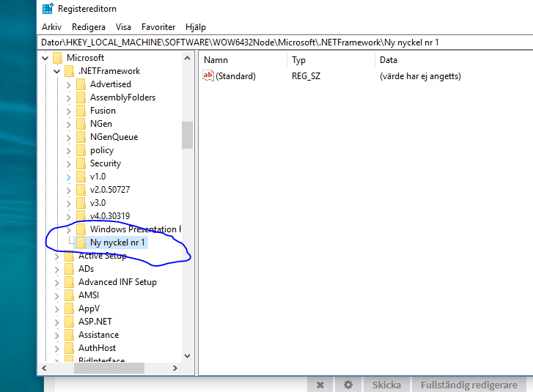
Task: Select the NGen folder icon
Action: tap(81, 124)
